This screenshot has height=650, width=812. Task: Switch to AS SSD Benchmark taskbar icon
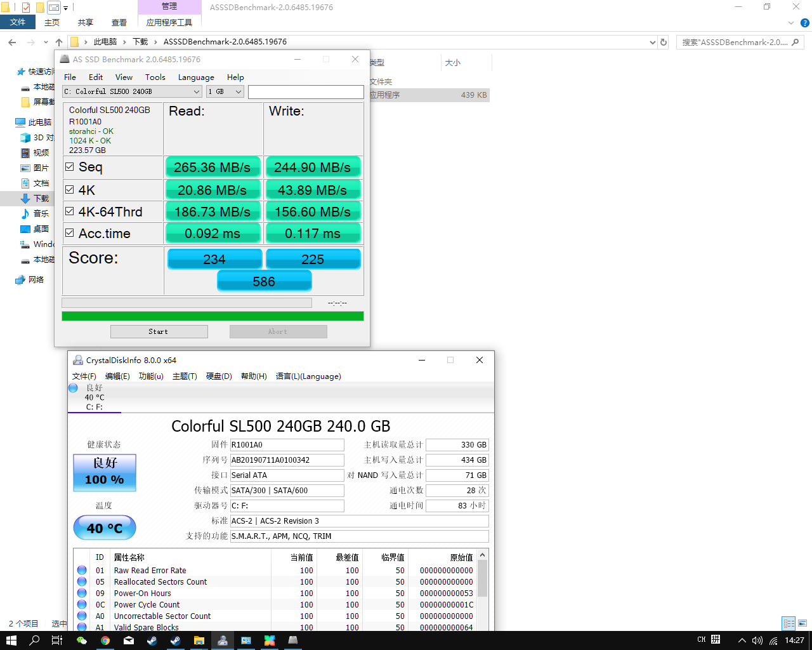293,640
